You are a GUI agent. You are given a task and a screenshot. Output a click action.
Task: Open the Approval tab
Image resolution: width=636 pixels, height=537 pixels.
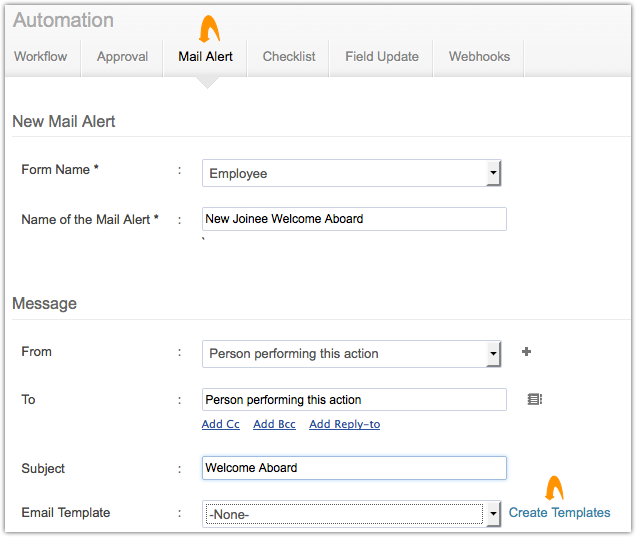click(122, 57)
